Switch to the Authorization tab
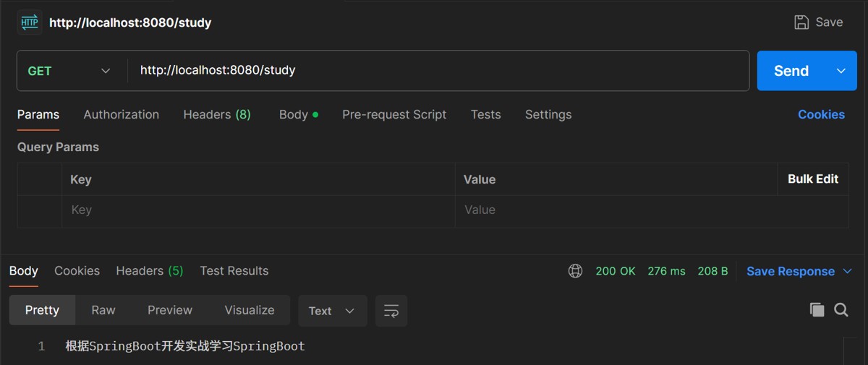 [x=121, y=114]
